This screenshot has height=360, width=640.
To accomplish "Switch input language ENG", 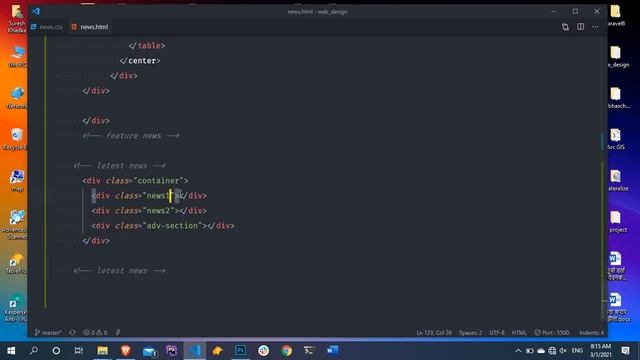I will click(x=577, y=351).
